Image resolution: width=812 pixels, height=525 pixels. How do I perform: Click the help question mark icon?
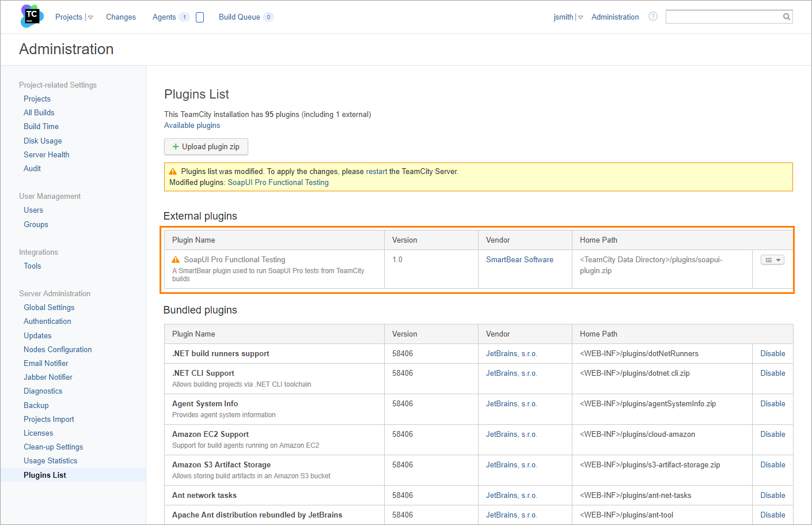(652, 16)
